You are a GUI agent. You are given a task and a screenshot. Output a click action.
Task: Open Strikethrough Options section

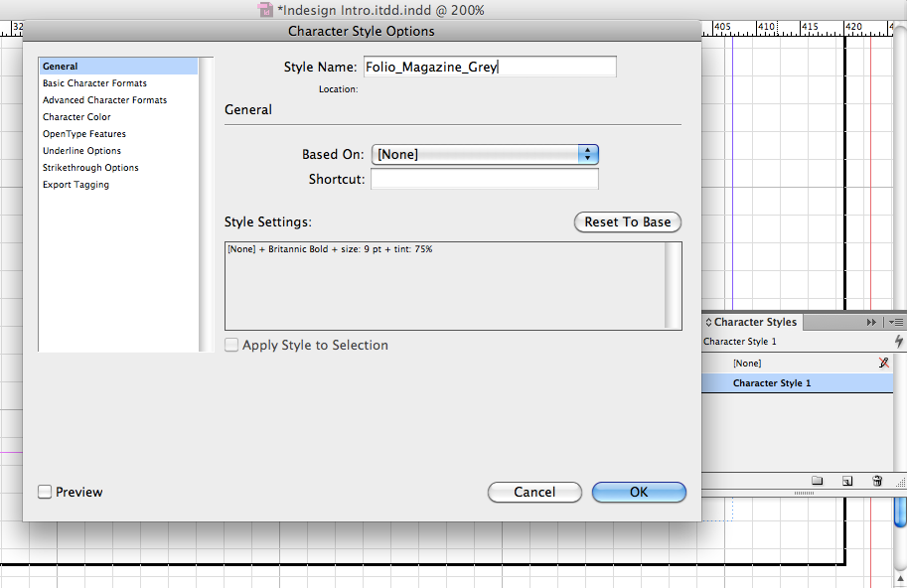point(90,168)
